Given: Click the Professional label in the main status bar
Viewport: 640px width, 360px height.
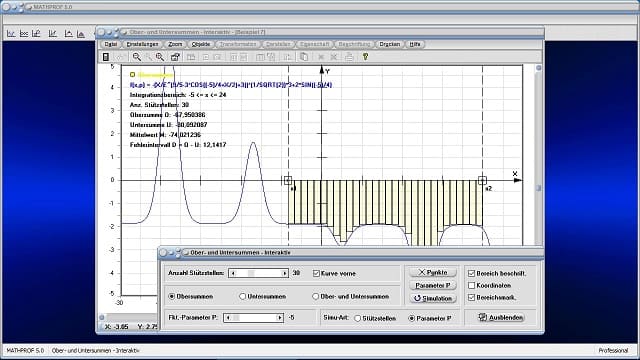Looking at the screenshot, I should point(613,351).
